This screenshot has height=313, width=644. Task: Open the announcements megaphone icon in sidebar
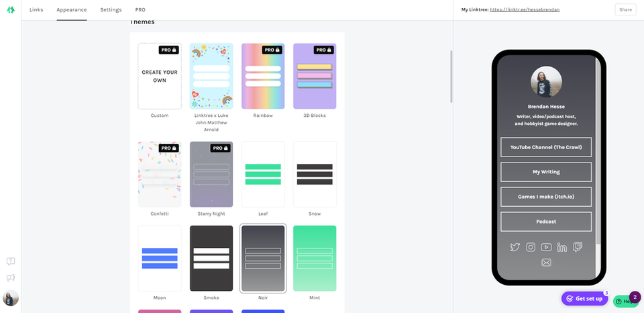(x=11, y=277)
